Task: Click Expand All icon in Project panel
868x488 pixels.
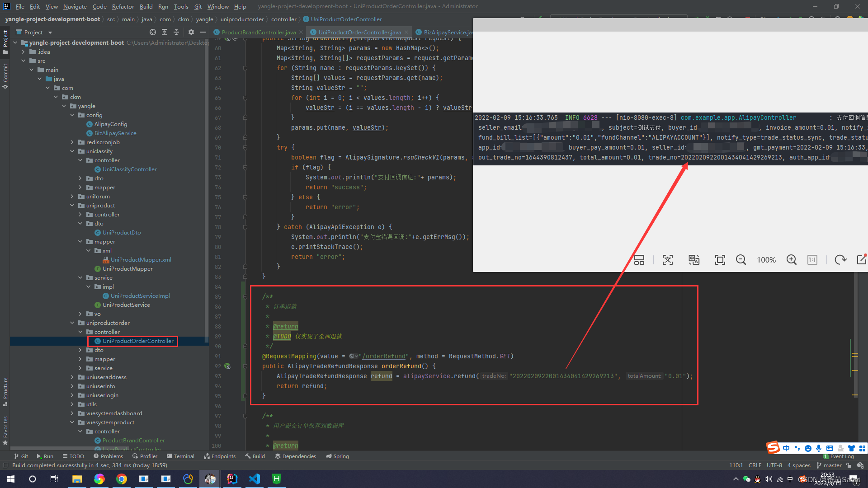Action: click(x=165, y=32)
